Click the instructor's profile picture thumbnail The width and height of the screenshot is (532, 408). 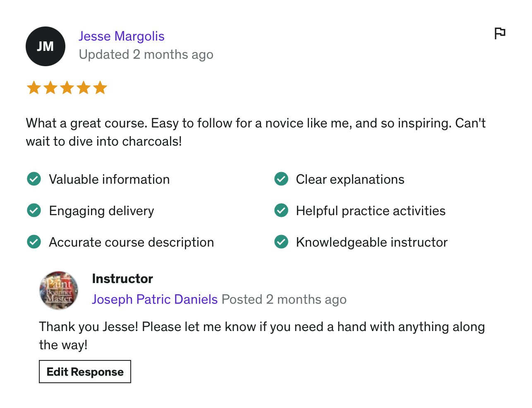[x=59, y=290]
